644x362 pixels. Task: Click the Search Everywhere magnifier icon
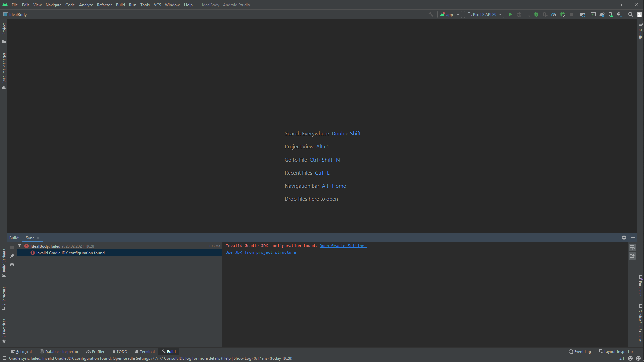[x=631, y=14]
